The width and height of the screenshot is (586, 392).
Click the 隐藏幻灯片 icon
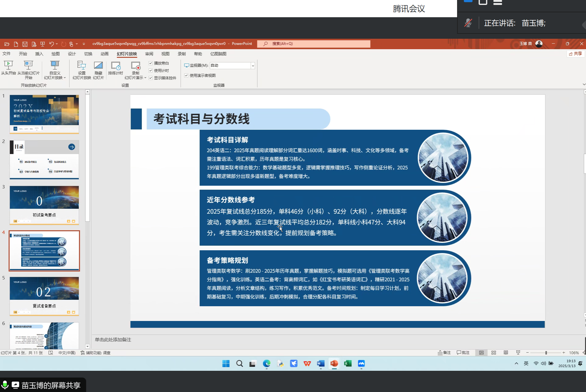pyautogui.click(x=98, y=65)
